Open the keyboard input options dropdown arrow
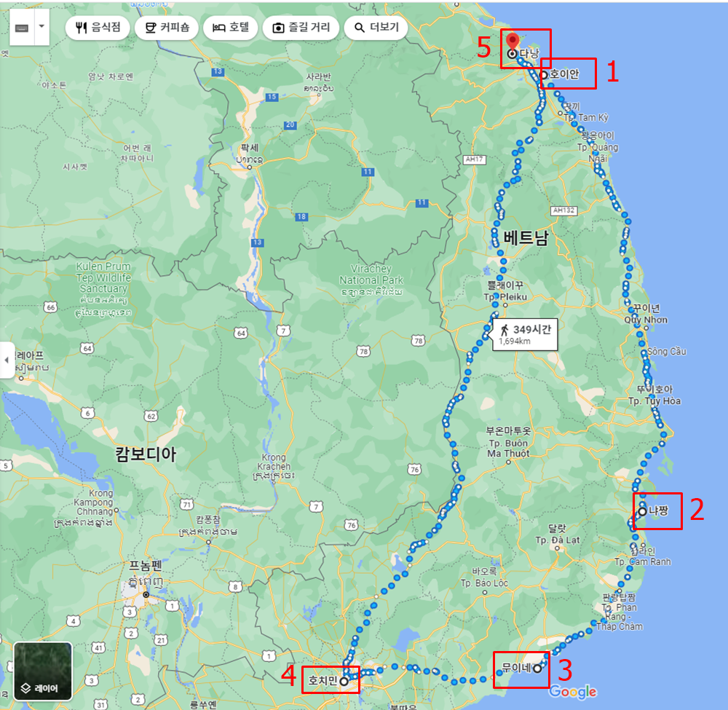The height and width of the screenshot is (710, 728). [x=41, y=26]
